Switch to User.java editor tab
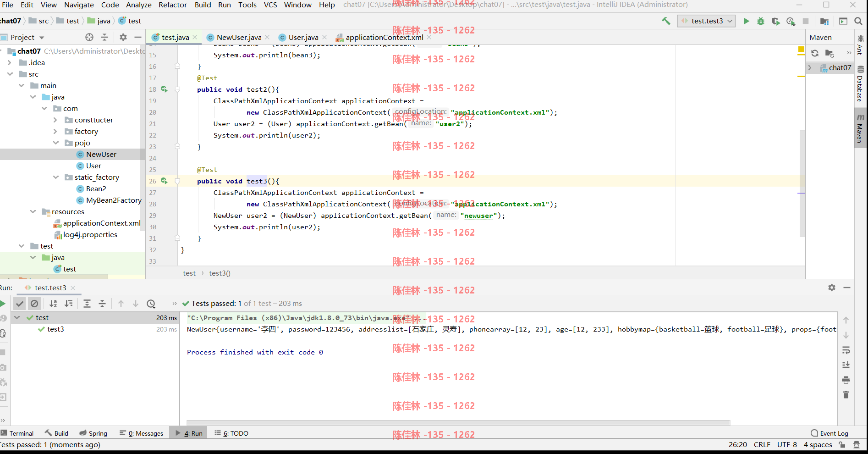Screen dimensions: 868x454 click(x=303, y=38)
